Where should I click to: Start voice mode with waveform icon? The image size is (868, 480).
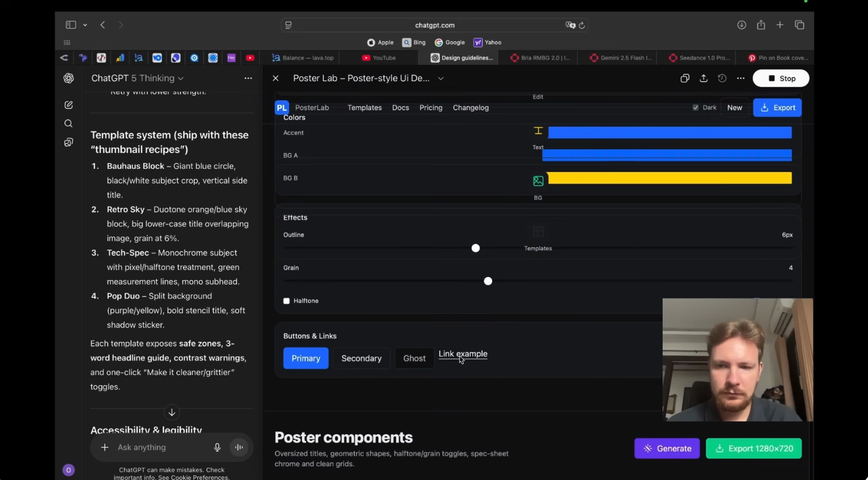239,447
